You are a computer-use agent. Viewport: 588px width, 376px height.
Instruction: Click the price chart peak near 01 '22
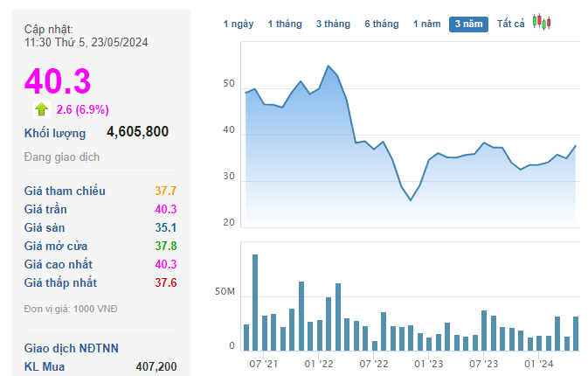coord(329,66)
